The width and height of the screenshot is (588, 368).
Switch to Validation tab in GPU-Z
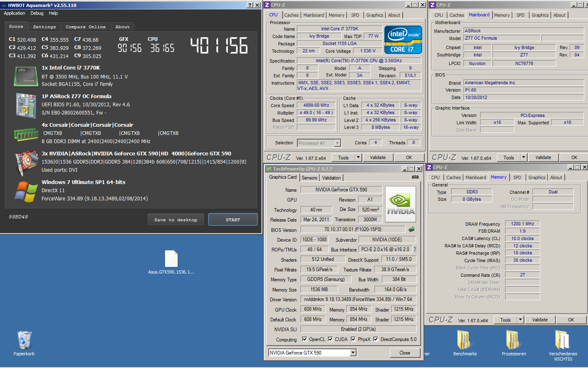coord(331,178)
